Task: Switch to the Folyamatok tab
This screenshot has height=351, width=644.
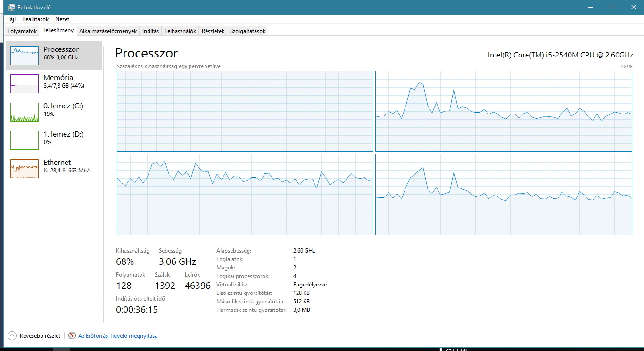Action: [x=22, y=31]
